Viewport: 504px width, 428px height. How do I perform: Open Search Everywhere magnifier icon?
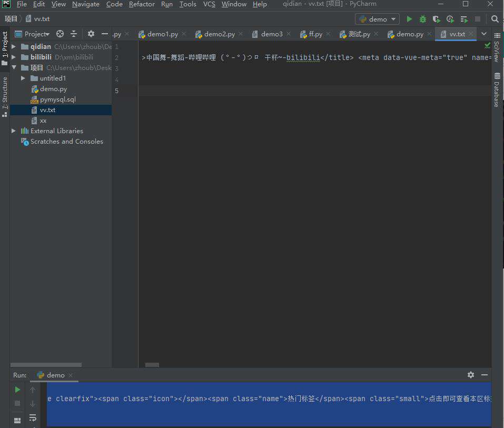click(x=495, y=19)
